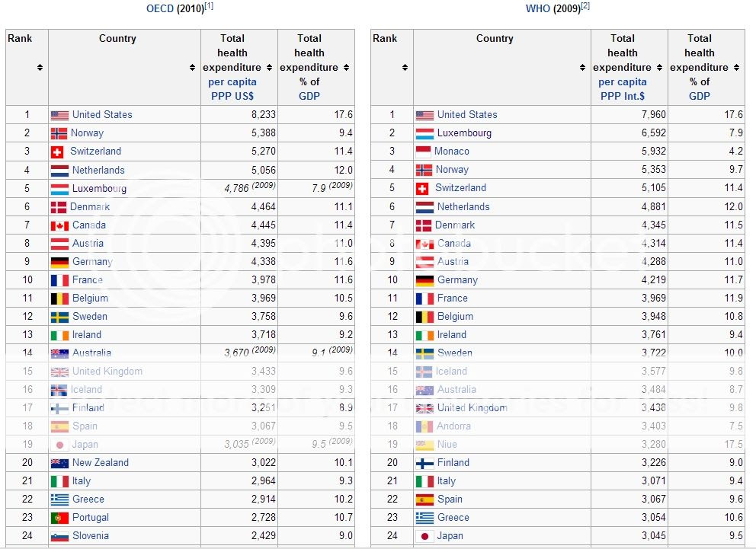
Task: Click the Portugal flag in OECD table
Action: [x=59, y=519]
